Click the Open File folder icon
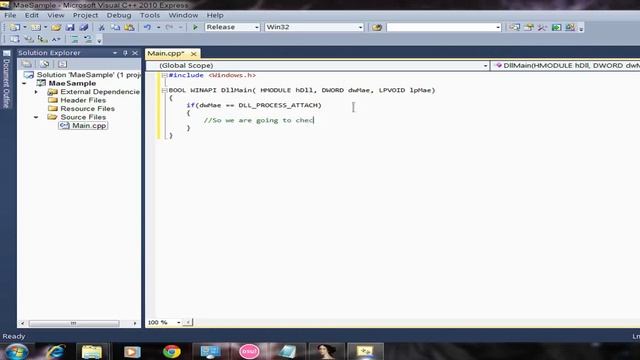640x360 pixels. click(x=56, y=27)
